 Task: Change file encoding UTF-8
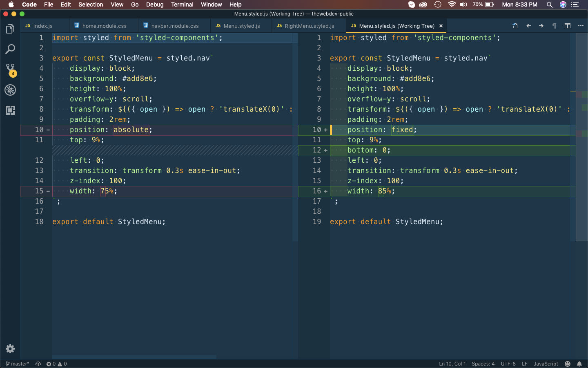(508, 364)
